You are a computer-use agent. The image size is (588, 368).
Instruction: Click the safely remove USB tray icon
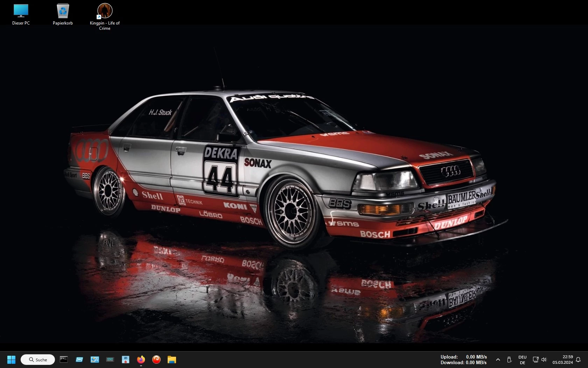(509, 360)
